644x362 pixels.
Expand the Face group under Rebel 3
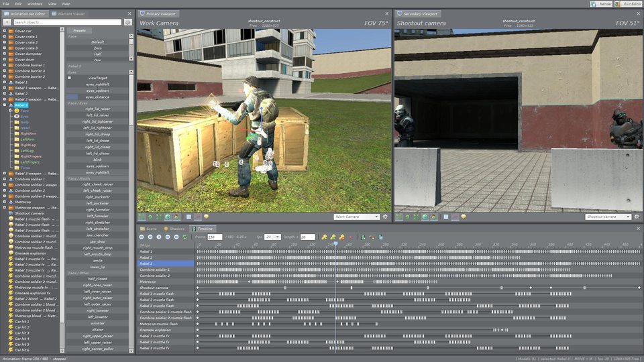[x=10, y=111]
